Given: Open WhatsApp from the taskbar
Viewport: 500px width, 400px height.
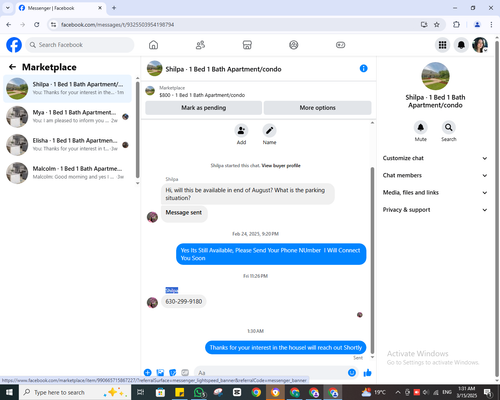Looking at the screenshot, I should pyautogui.click(x=199, y=392).
